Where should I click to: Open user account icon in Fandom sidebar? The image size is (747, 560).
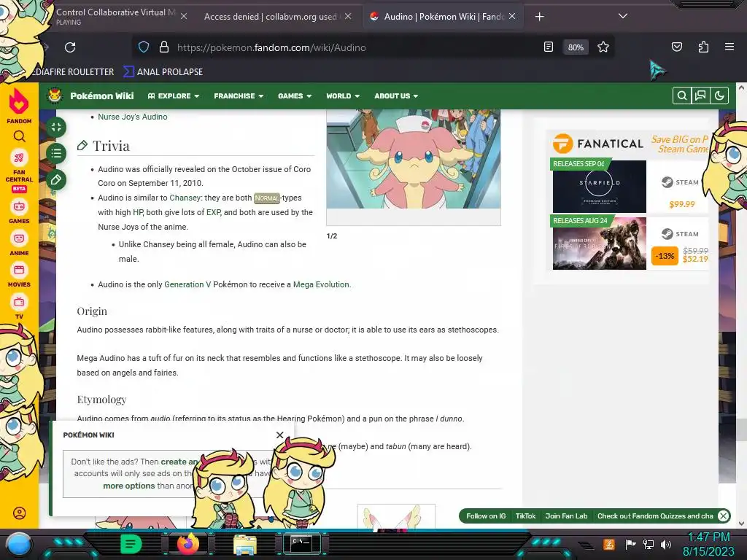pyautogui.click(x=19, y=513)
